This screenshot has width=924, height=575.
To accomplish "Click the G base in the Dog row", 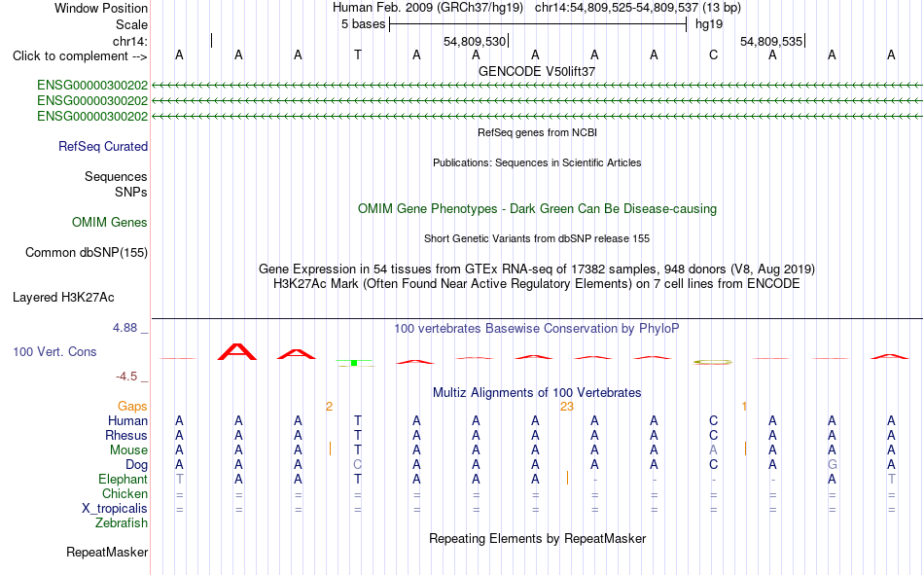I will (x=832, y=465).
